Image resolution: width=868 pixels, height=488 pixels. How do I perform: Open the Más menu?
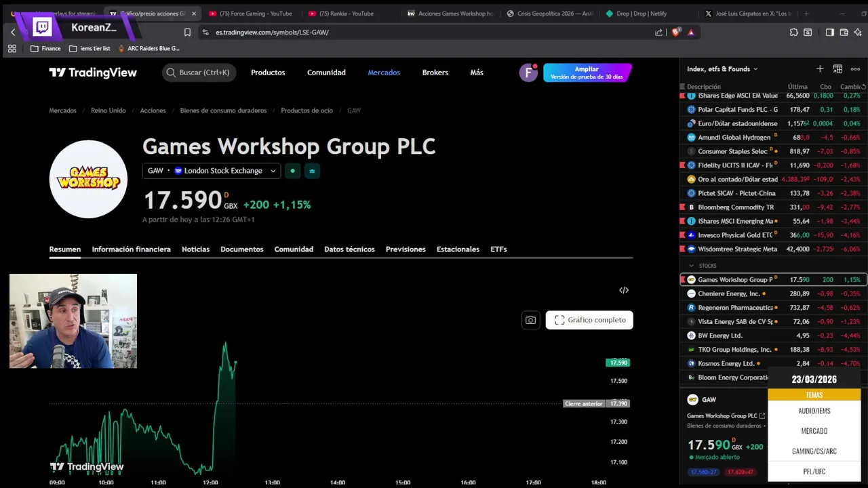[x=477, y=73]
